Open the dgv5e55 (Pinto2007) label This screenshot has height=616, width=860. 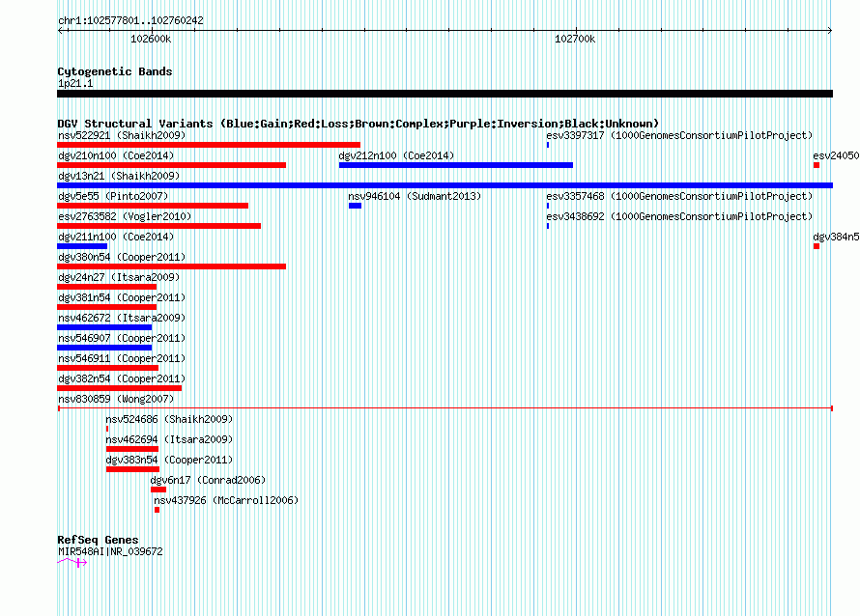pos(113,196)
